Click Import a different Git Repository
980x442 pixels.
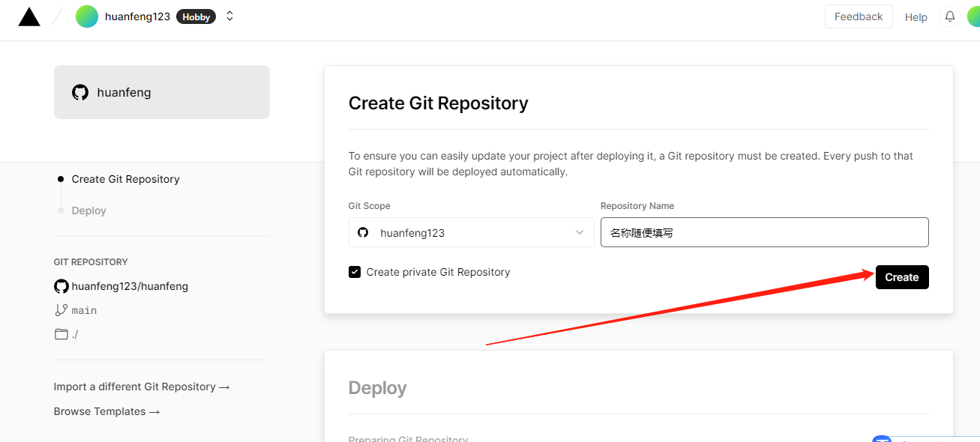click(x=142, y=387)
